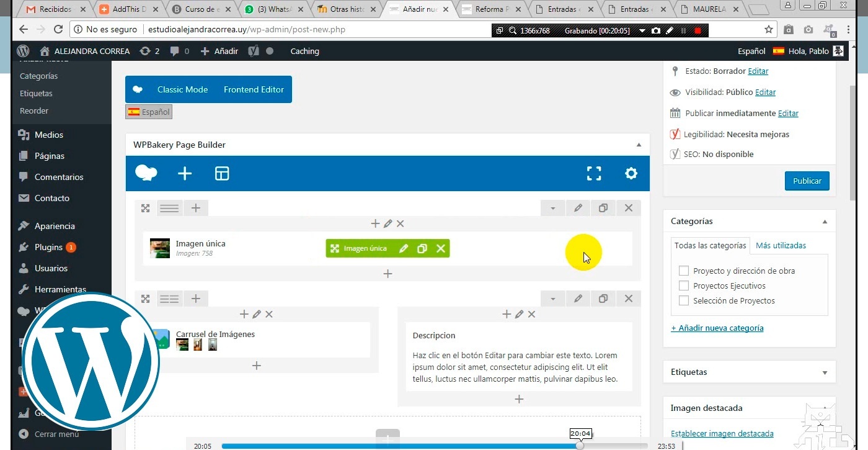The image size is (868, 450).
Task: Edit Publicar inmediatamente schedule
Action: 788,113
